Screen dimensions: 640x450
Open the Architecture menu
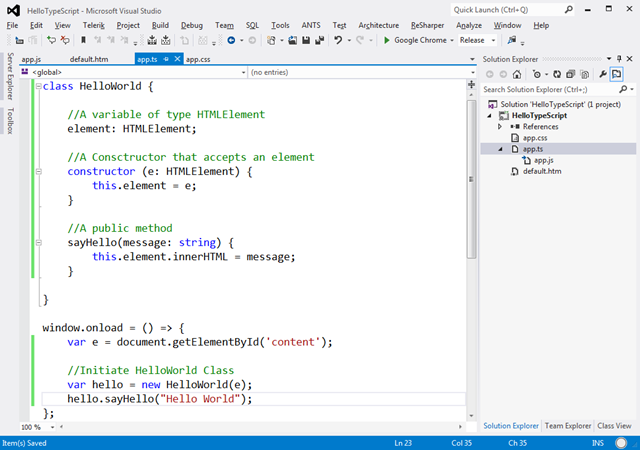[378, 25]
